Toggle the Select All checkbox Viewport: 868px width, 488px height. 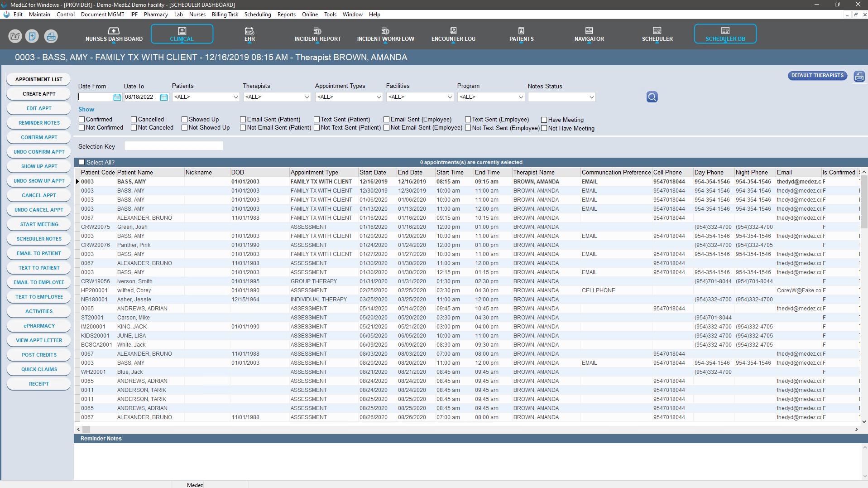[x=82, y=162]
